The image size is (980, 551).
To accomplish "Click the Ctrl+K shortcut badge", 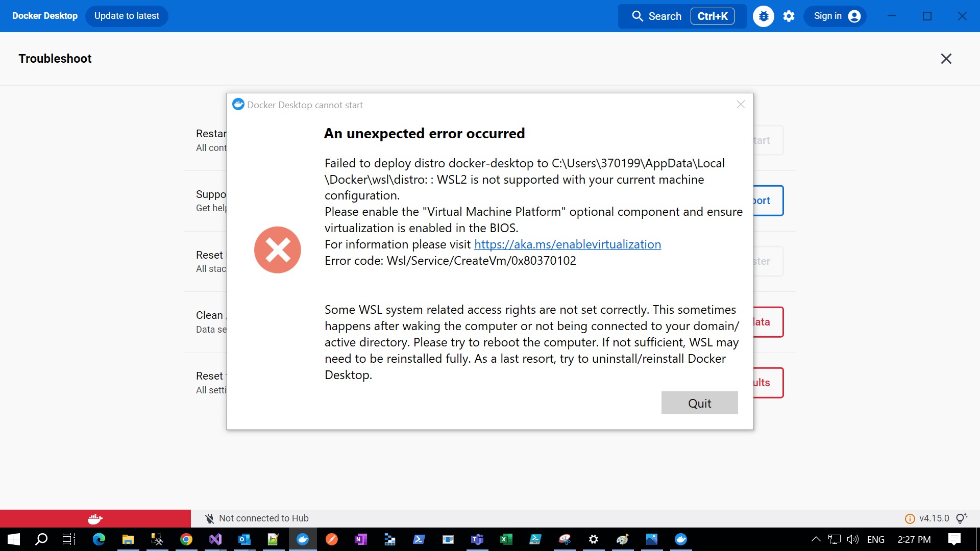I will (713, 16).
